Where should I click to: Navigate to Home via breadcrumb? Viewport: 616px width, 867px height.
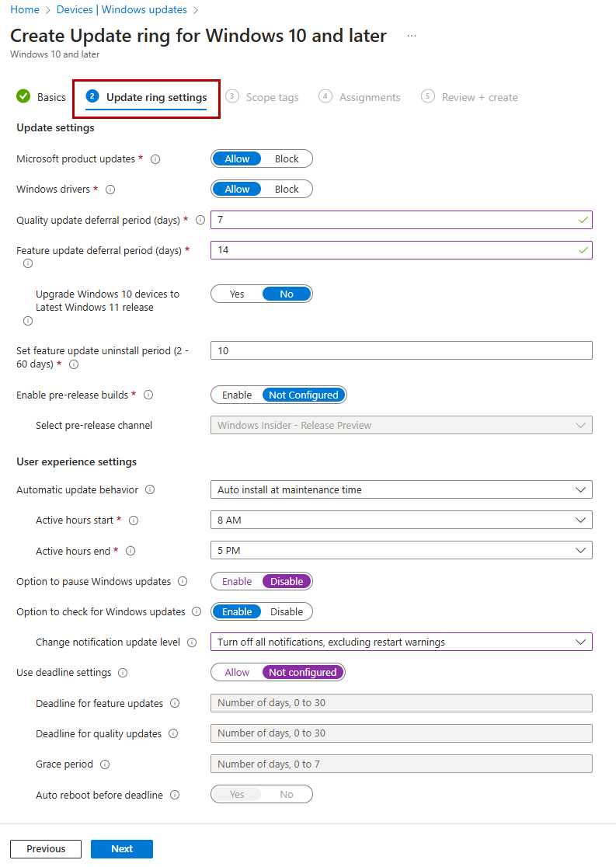click(x=26, y=9)
